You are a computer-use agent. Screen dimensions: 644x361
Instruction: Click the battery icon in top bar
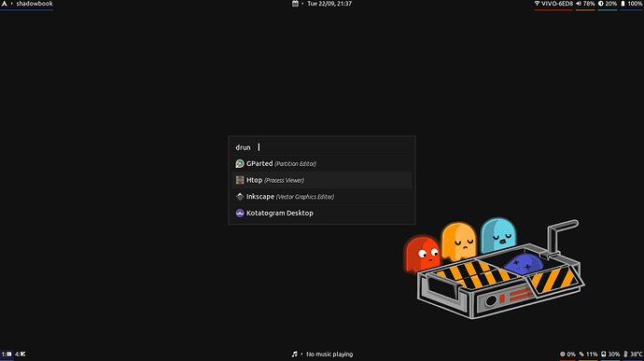click(623, 4)
